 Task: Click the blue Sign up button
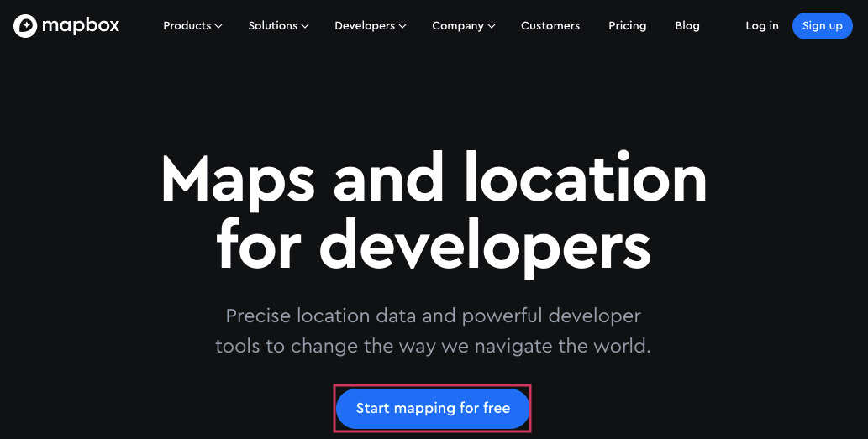(822, 26)
